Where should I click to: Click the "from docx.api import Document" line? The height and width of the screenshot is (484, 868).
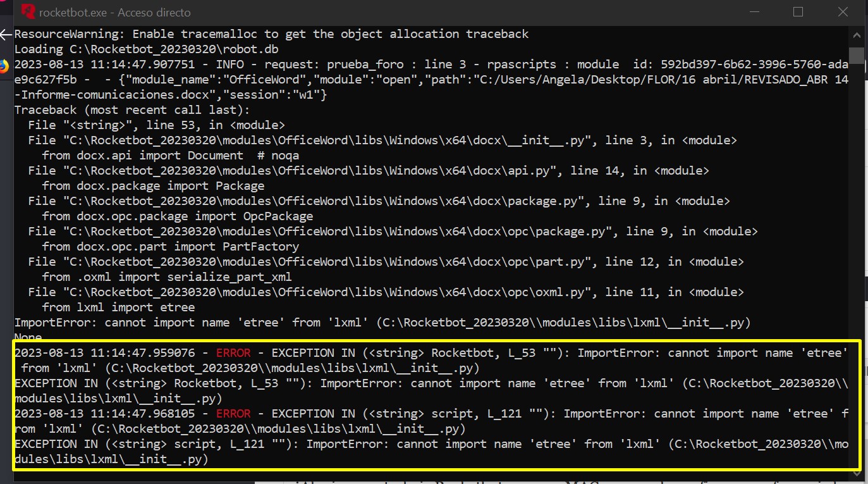click(x=142, y=155)
